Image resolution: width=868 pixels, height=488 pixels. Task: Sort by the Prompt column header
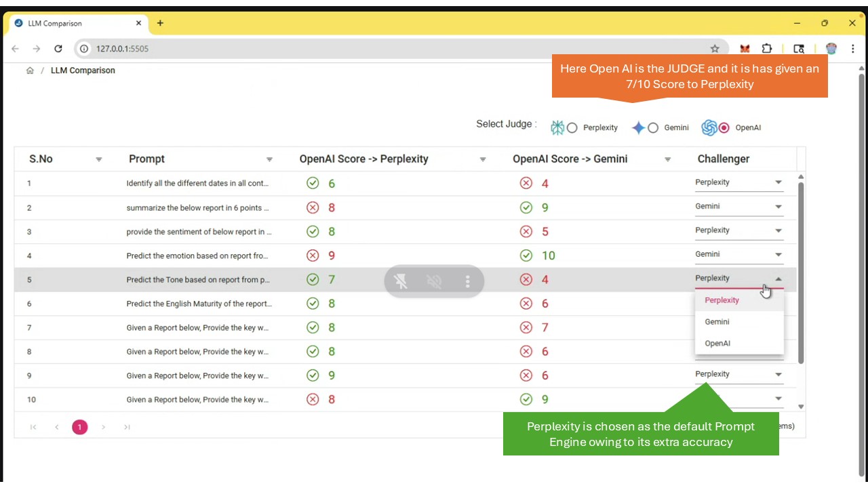click(x=146, y=159)
